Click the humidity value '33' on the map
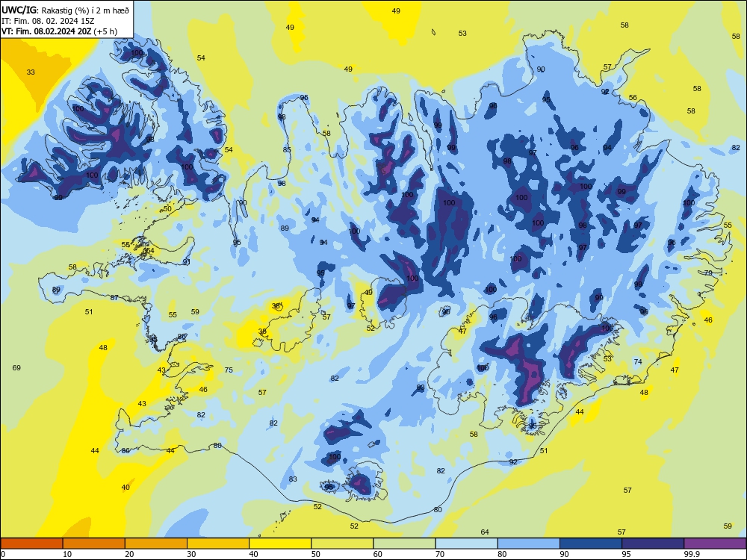 pos(31,72)
